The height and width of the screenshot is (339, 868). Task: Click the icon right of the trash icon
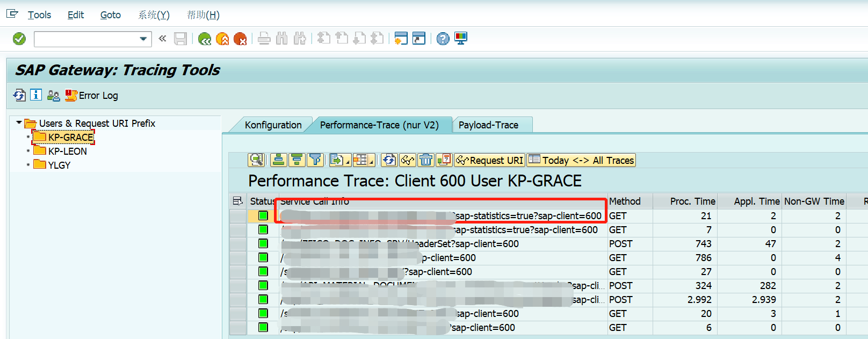click(x=444, y=160)
